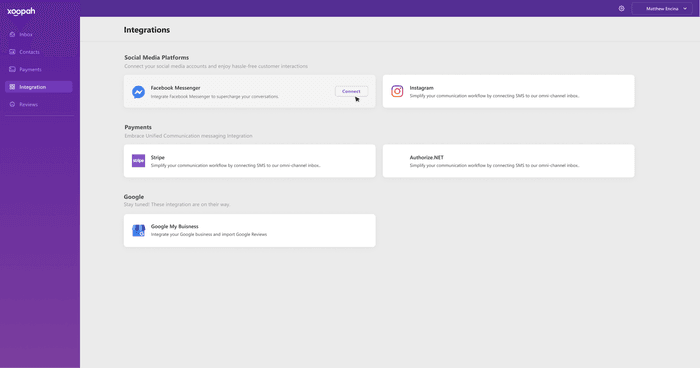Open the Instagram integration card

coord(508,91)
